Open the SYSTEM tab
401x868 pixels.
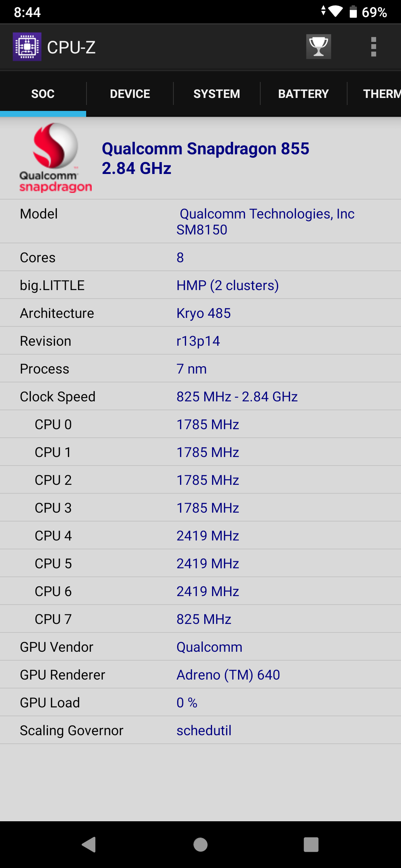click(x=217, y=94)
